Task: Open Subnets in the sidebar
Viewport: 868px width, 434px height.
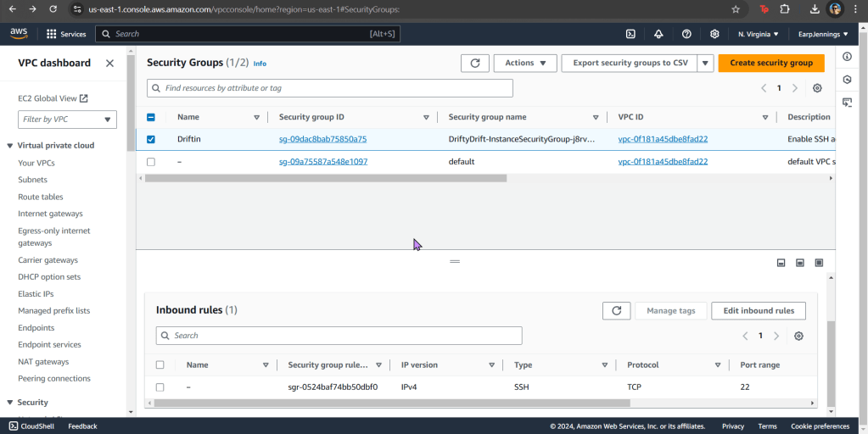Action: pyautogui.click(x=33, y=180)
